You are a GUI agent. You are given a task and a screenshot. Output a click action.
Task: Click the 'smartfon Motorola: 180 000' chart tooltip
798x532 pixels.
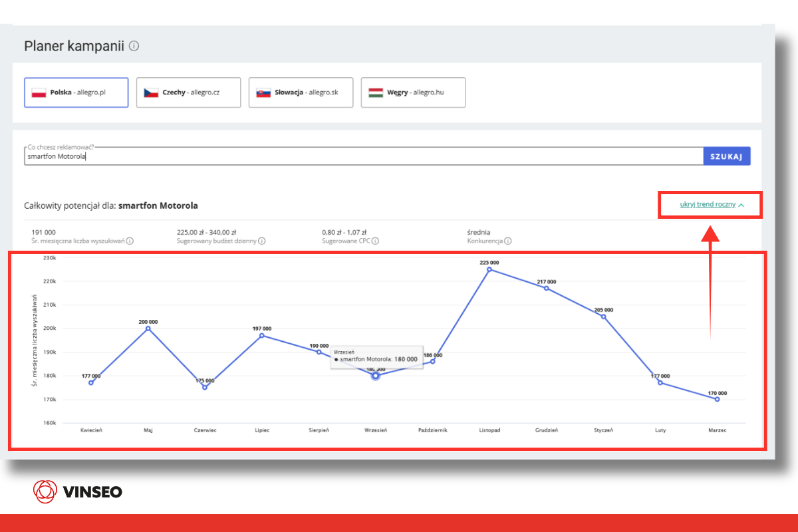(376, 356)
